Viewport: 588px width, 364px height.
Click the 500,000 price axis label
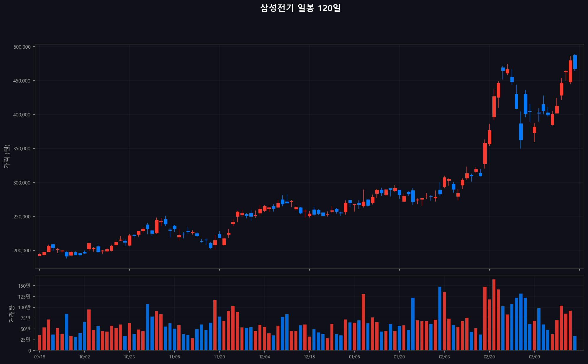(22, 47)
